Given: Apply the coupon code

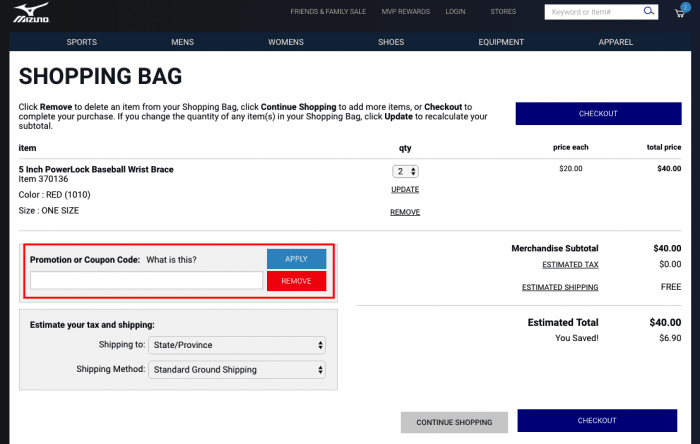Looking at the screenshot, I should pyautogui.click(x=296, y=259).
